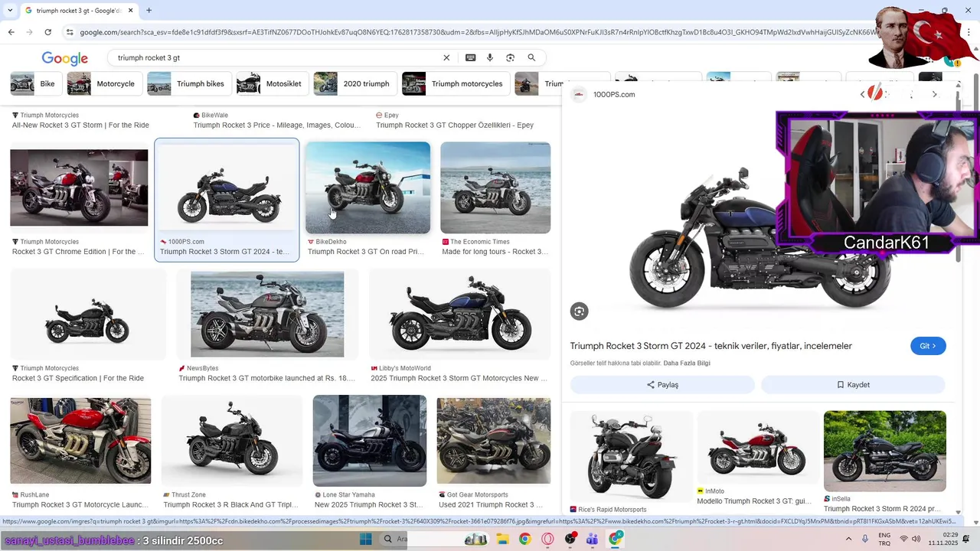Click the Paylaş share button
This screenshot has height=551, width=980.
[x=662, y=385]
